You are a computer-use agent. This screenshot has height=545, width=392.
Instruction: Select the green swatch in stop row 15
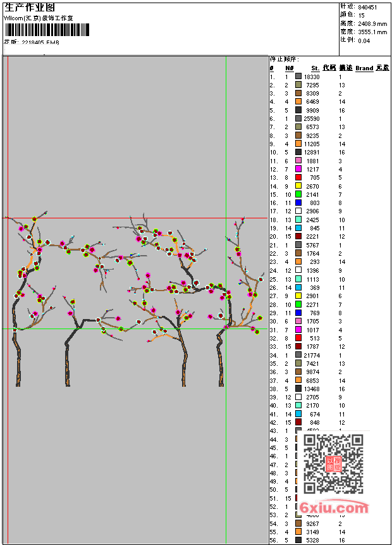pos(298,194)
